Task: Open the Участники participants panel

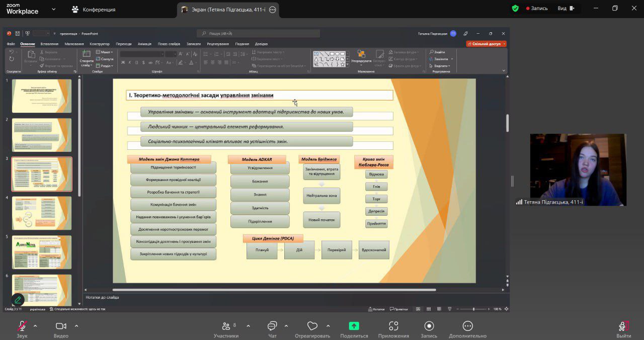Action: (x=226, y=326)
